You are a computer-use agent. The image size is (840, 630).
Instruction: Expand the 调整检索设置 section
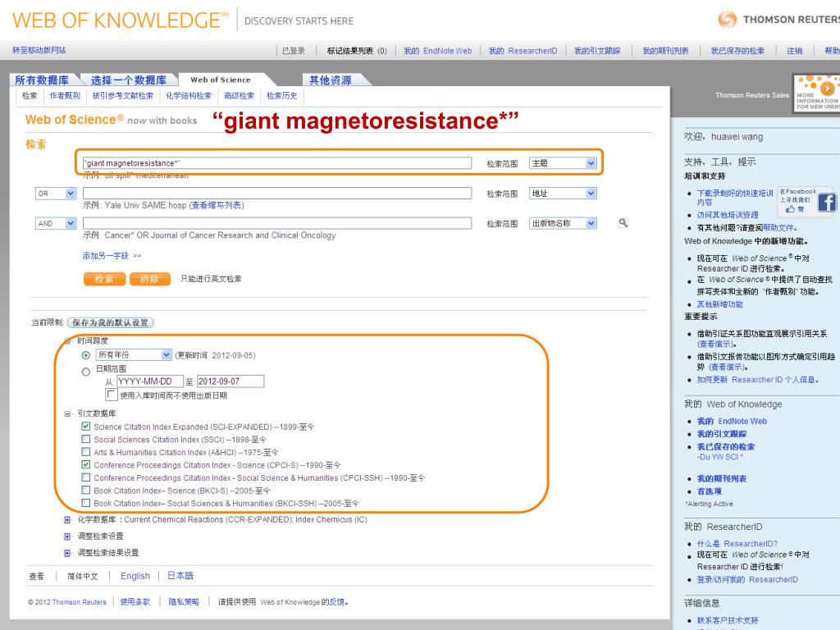point(67,536)
